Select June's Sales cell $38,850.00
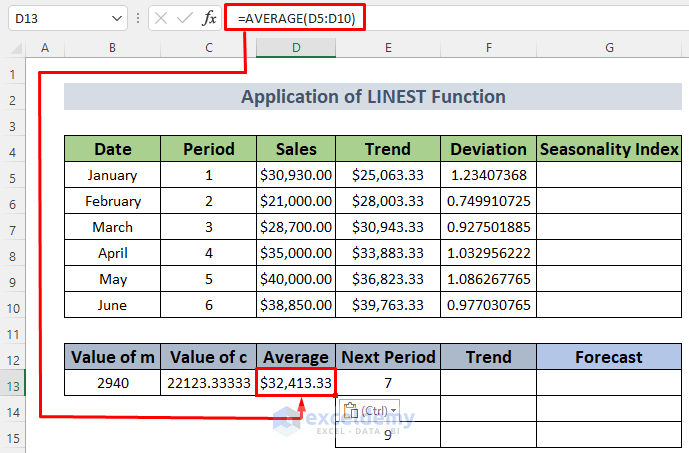The width and height of the screenshot is (689, 453). point(295,305)
